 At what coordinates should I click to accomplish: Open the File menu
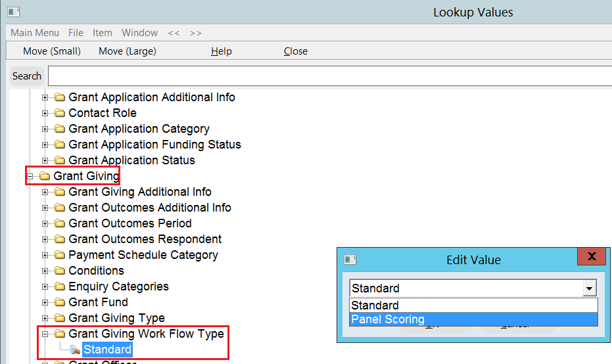[76, 33]
